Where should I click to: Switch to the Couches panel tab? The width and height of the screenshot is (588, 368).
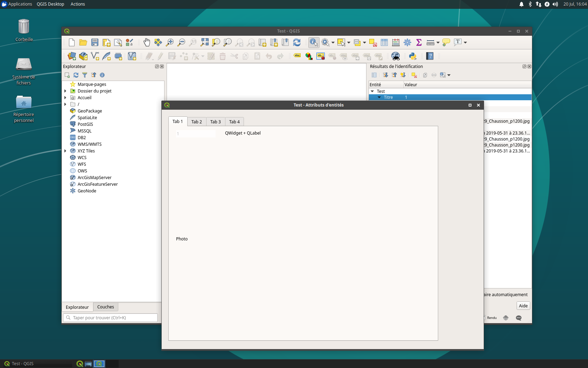(105, 307)
